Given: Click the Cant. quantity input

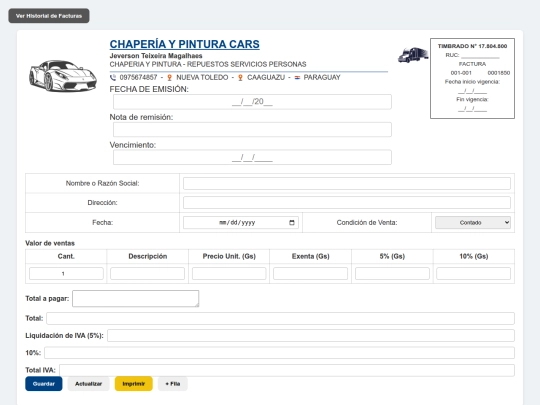Looking at the screenshot, I should pyautogui.click(x=66, y=273).
